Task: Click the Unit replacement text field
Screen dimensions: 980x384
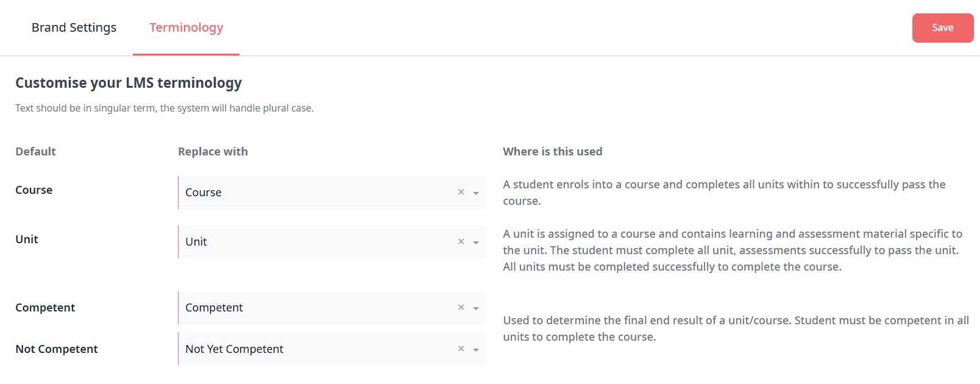Action: pos(317,242)
